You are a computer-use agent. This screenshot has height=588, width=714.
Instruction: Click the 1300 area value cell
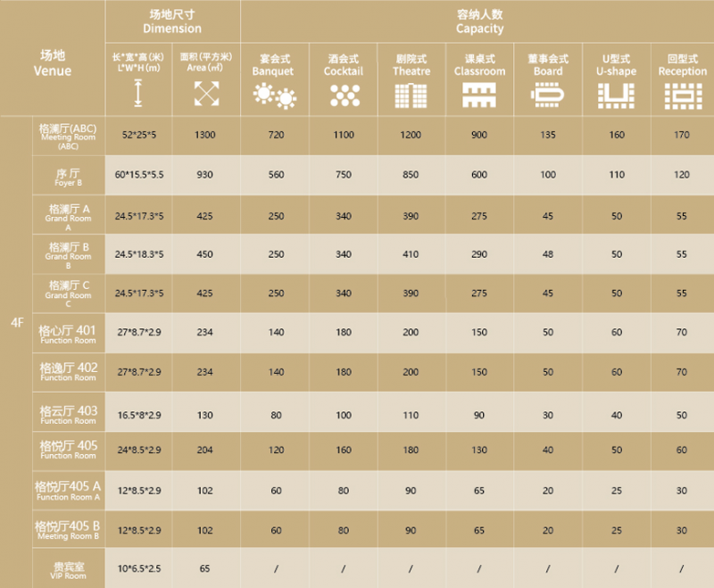(205, 135)
